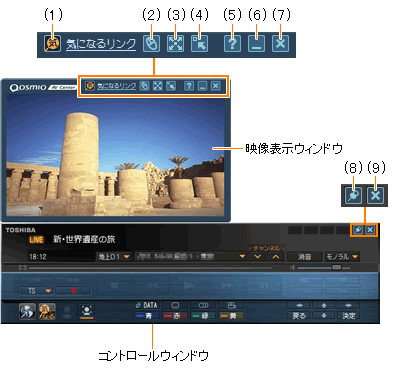Viewport: 393px width, 372px height.
Task: Click the large mouse icon in the enlarged toolbar callout
Action: (151, 44)
